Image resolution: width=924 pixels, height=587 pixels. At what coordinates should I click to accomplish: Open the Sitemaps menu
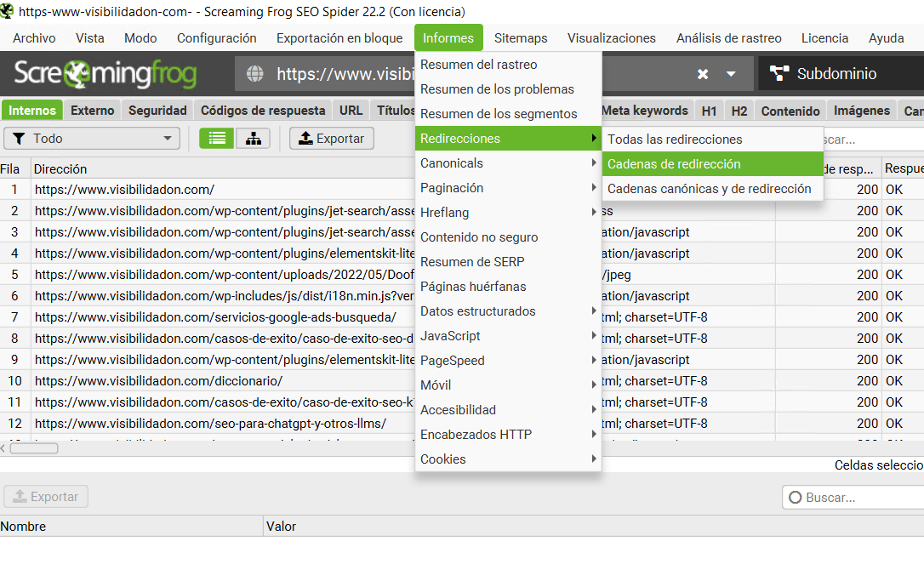tap(521, 37)
